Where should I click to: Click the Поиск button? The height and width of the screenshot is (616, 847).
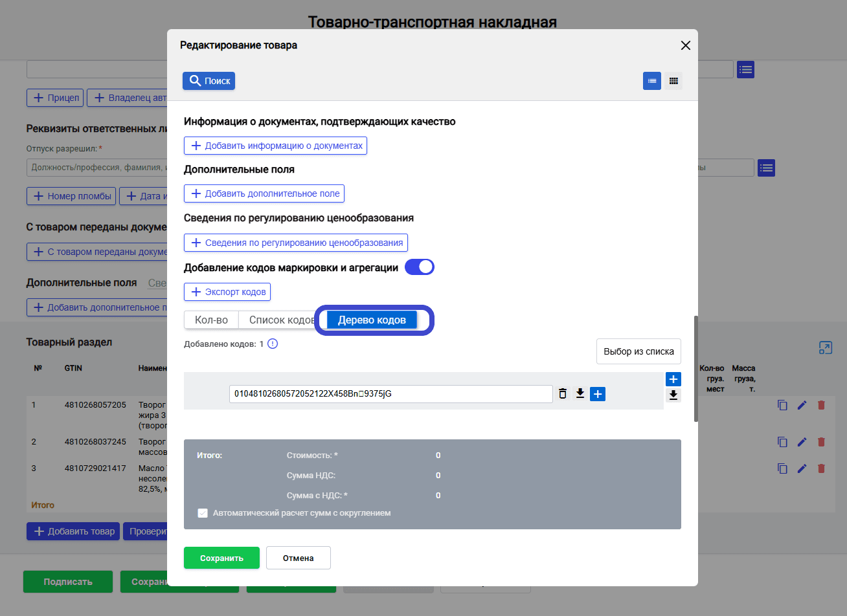coord(209,81)
